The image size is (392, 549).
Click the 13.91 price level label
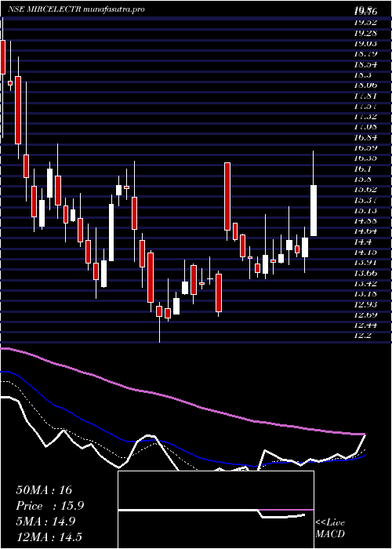coord(365,262)
